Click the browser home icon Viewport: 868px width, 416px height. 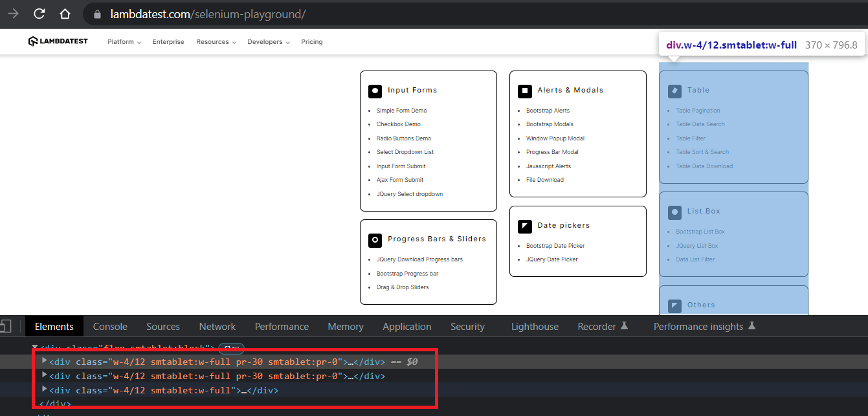click(65, 14)
